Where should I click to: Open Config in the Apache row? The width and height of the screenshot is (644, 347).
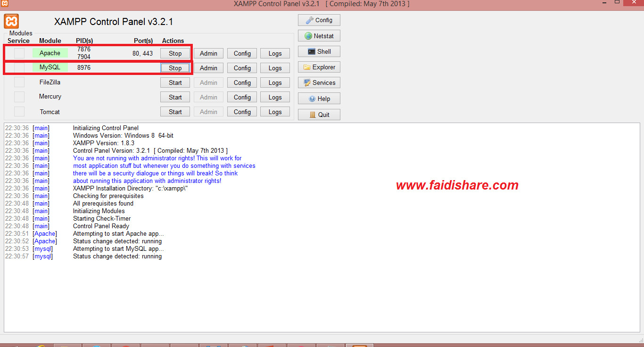pos(242,53)
